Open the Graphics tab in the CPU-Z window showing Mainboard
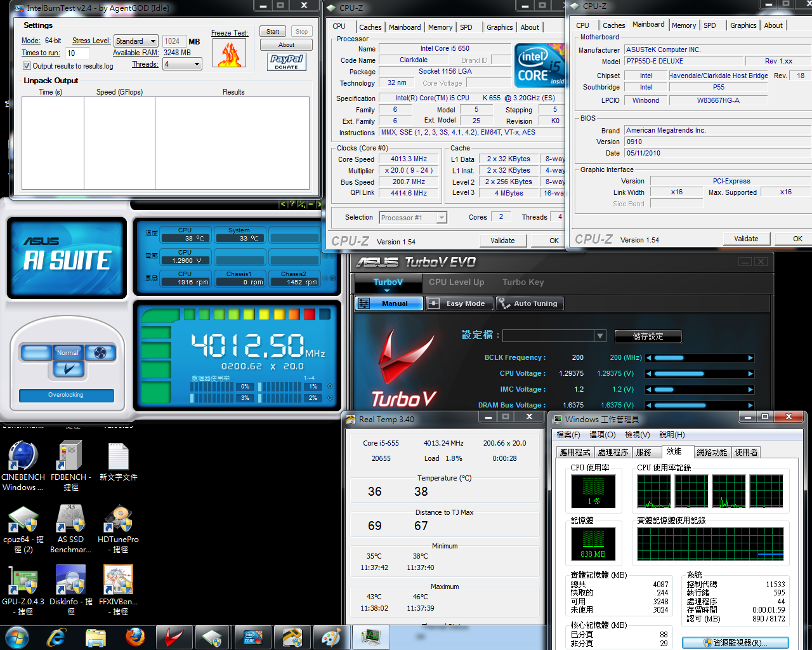812x650 pixels. pos(743,25)
